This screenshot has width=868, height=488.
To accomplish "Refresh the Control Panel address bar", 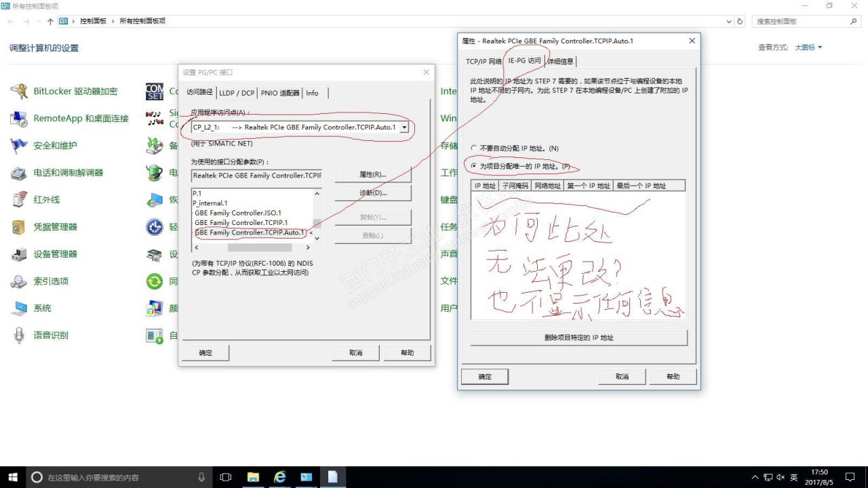I will coord(741,21).
